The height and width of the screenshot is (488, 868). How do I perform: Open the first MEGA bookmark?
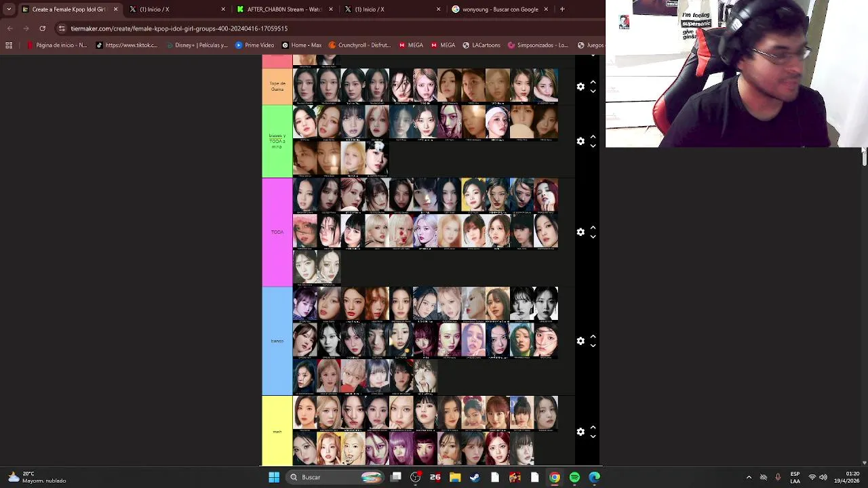(411, 45)
